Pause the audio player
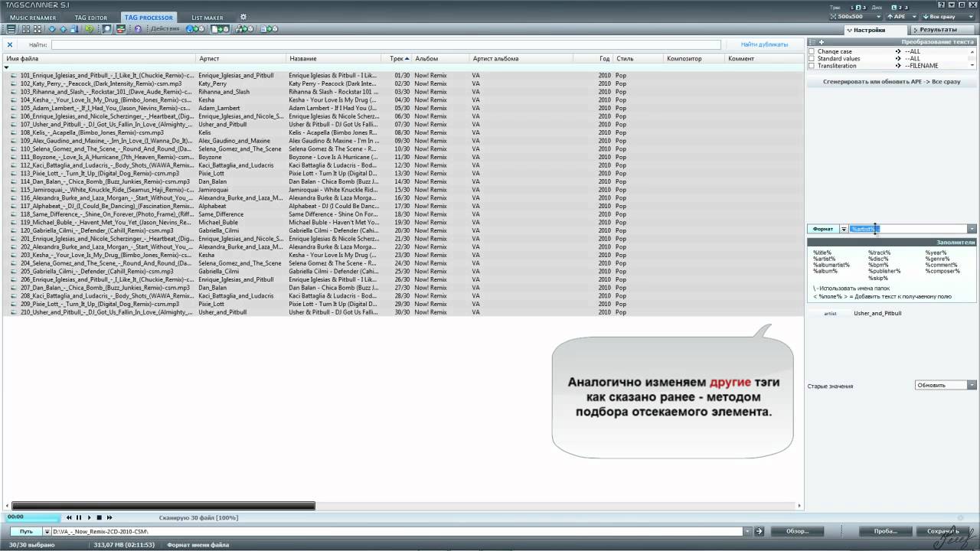This screenshot has height=551, width=980. tap(79, 517)
